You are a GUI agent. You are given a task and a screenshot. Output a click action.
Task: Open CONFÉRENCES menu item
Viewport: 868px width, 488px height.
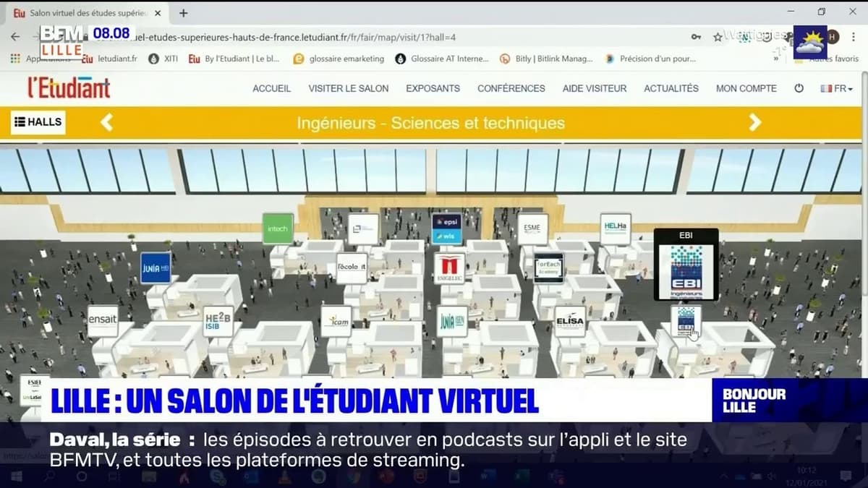pos(511,88)
